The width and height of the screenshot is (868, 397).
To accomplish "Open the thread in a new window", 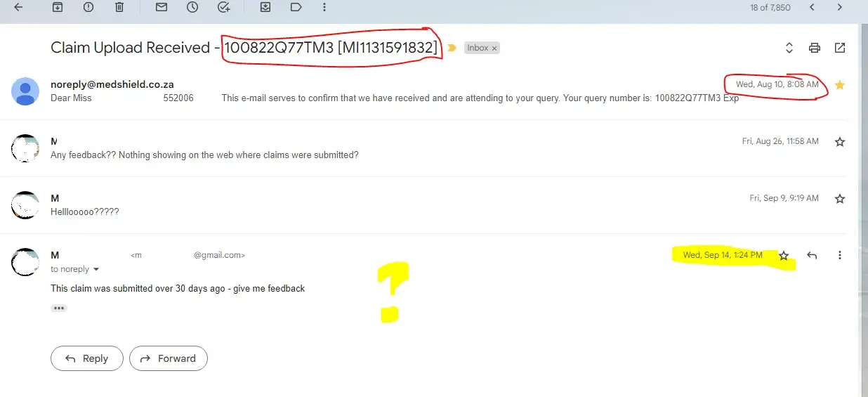I will click(x=840, y=48).
